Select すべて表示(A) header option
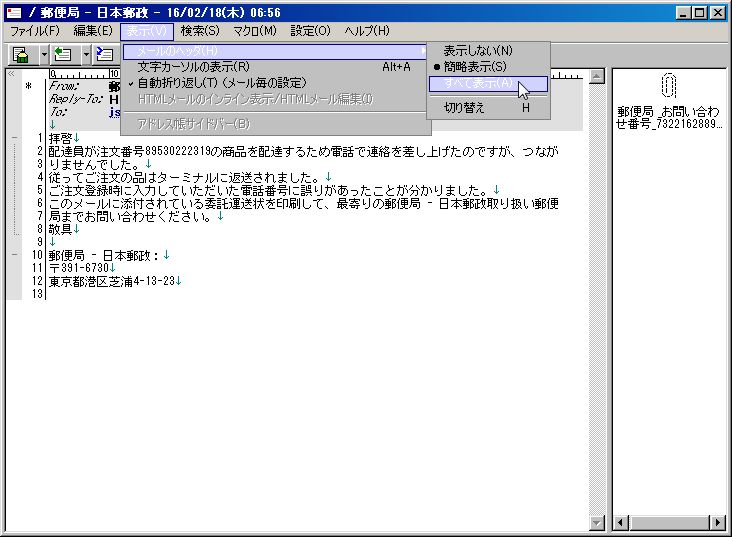732x537 pixels. click(x=488, y=84)
